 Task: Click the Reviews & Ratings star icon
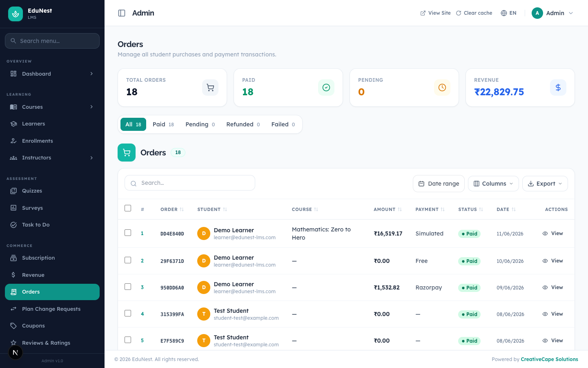click(13, 343)
